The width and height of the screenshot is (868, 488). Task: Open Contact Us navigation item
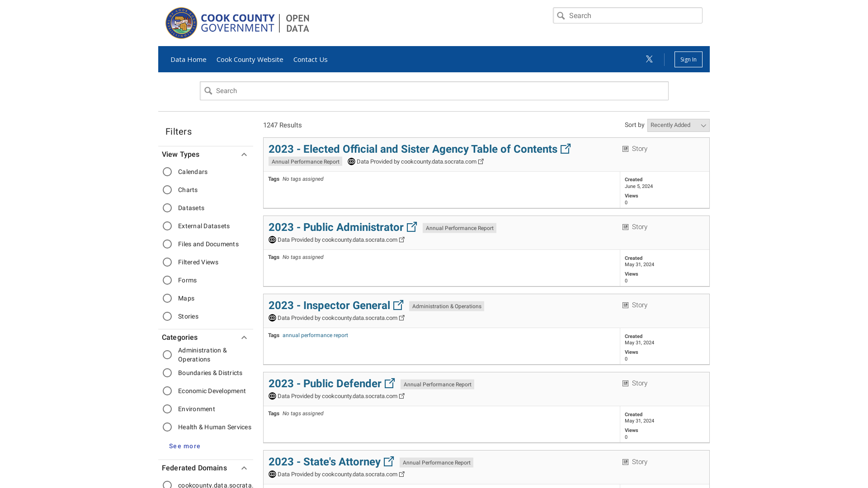(310, 59)
